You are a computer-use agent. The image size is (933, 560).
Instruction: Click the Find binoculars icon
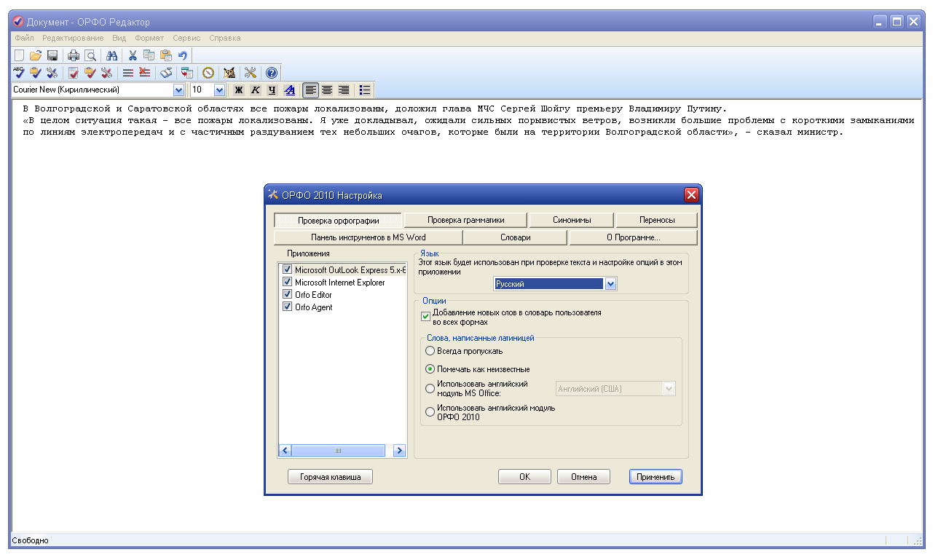[x=112, y=55]
